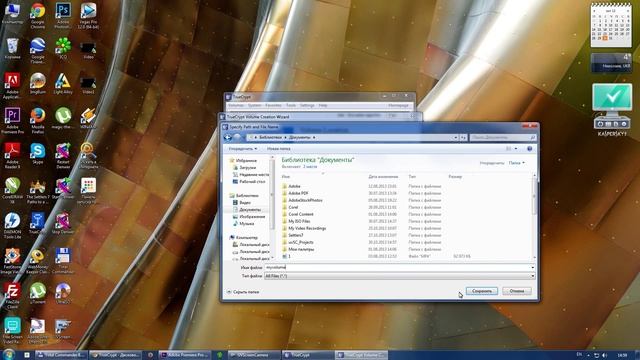Open DAEMON Tools Lite desktop shortcut

pyautogui.click(x=12, y=225)
